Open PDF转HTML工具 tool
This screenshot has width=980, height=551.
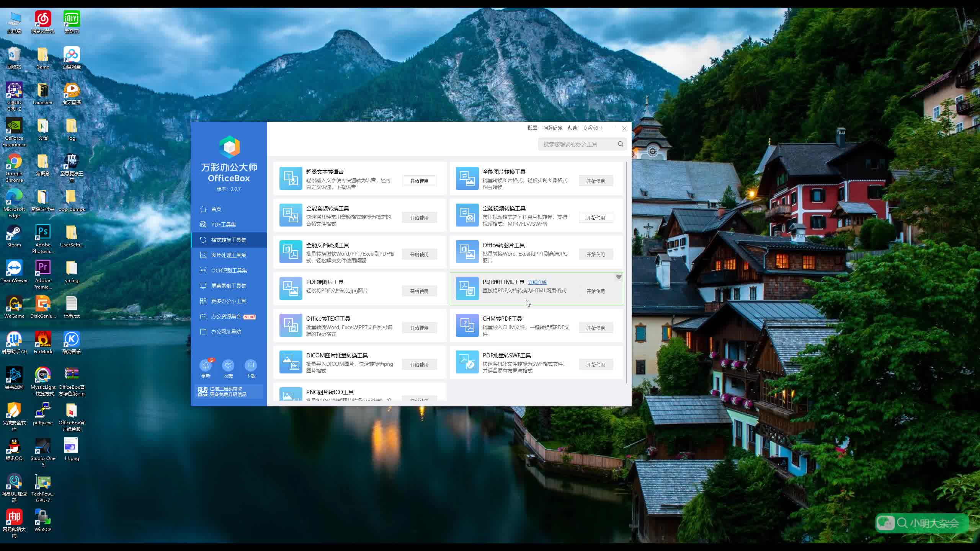pyautogui.click(x=595, y=291)
